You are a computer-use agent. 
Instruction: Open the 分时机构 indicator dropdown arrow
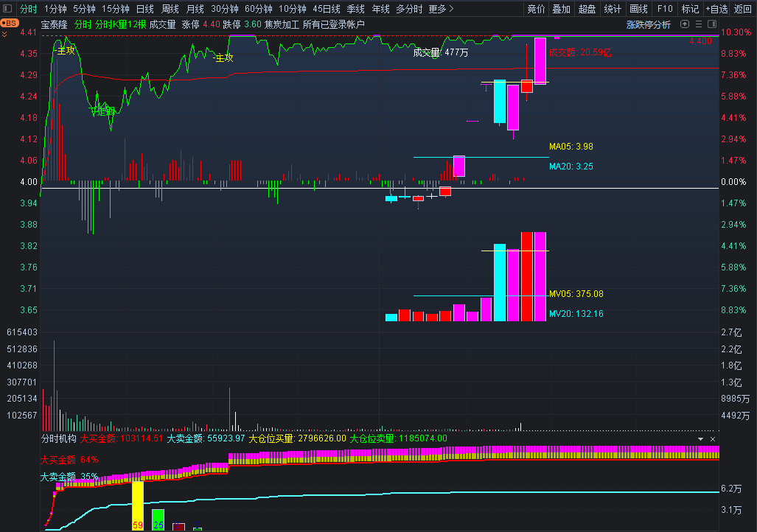coord(700,439)
